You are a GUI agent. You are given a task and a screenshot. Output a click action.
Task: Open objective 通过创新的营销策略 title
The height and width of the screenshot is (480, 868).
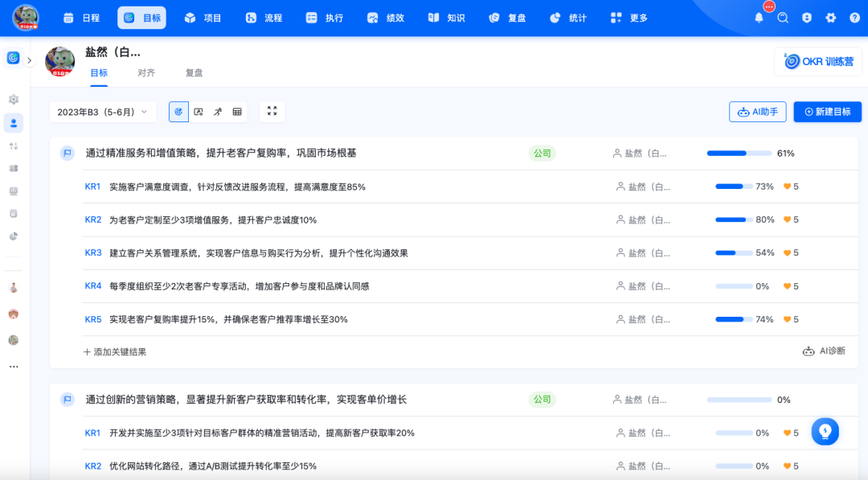[x=246, y=400]
